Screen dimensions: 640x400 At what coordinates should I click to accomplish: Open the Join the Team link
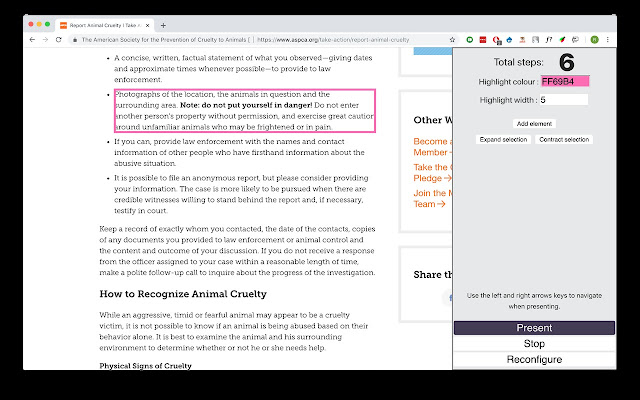[433, 198]
